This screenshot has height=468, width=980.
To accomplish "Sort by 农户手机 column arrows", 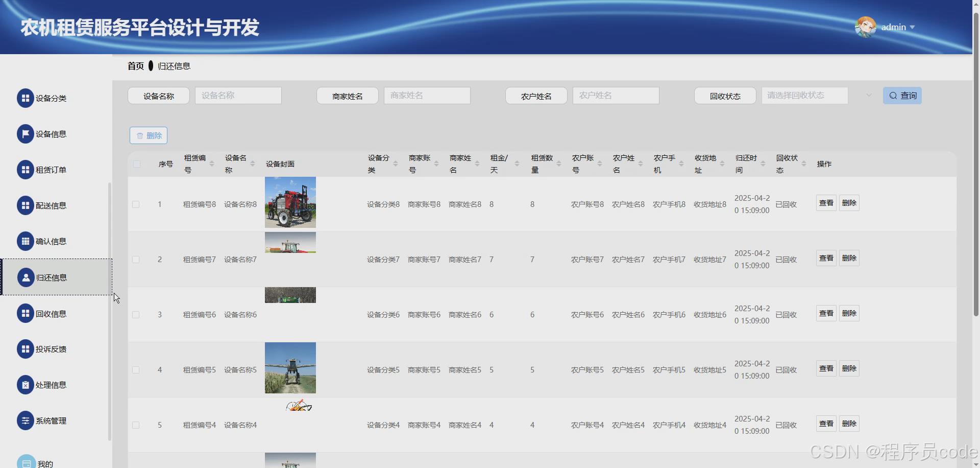I will click(x=681, y=164).
